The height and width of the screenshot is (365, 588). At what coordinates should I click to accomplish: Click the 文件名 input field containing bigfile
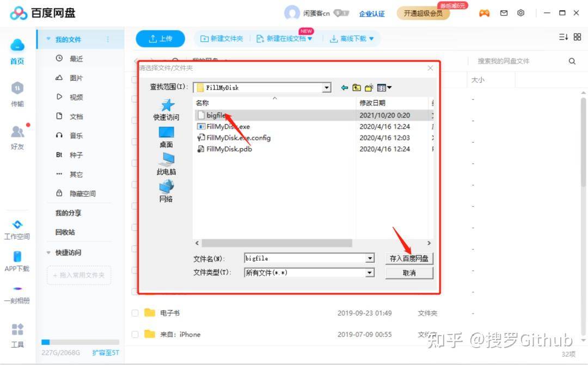(305, 258)
